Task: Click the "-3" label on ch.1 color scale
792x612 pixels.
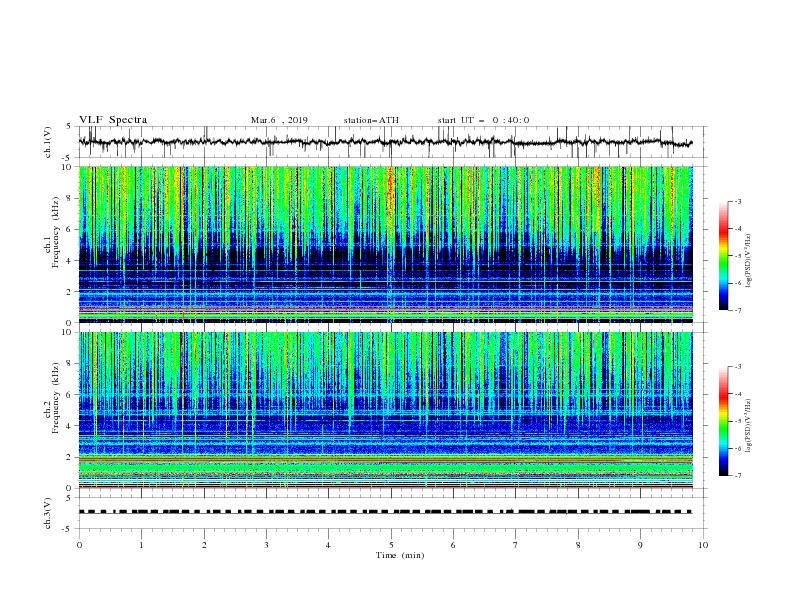Action: point(737,201)
